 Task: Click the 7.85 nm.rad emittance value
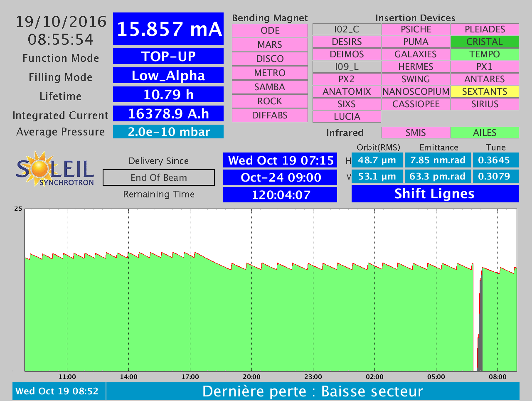[438, 160]
